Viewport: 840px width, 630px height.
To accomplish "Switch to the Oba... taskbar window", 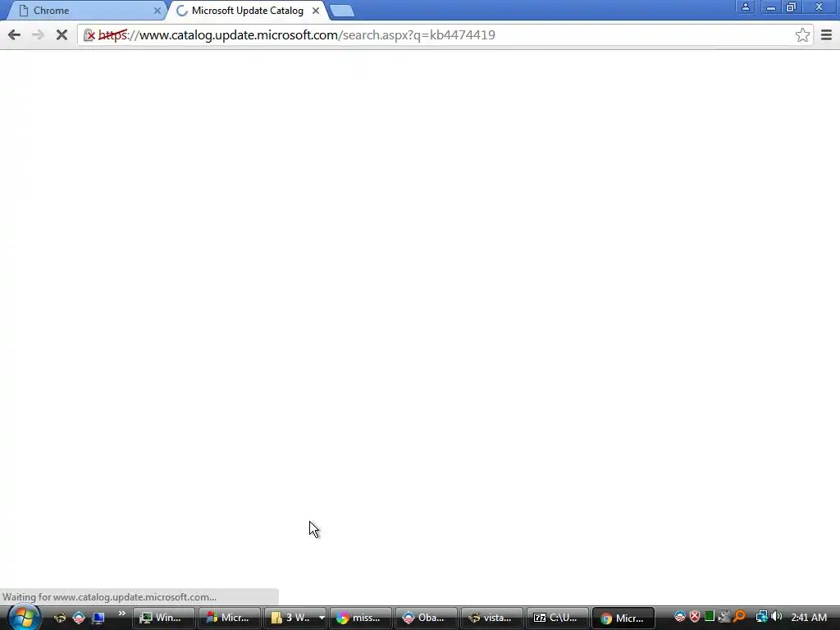I will 427,618.
